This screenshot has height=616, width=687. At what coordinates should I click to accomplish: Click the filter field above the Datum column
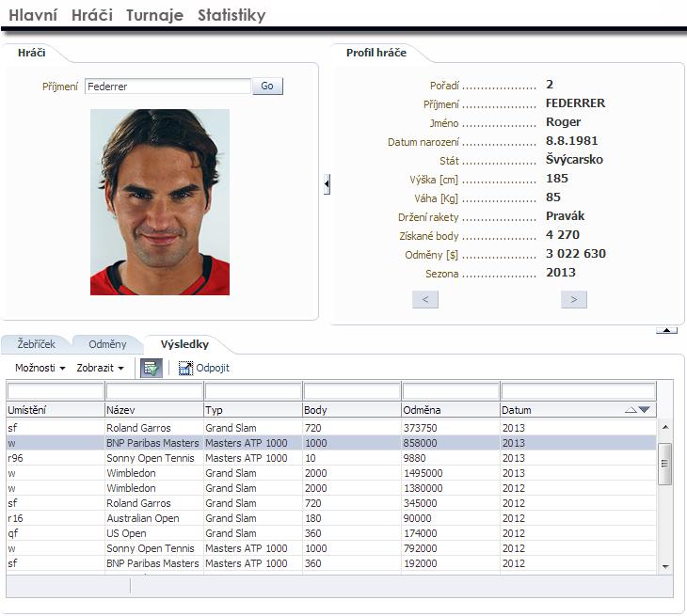tap(579, 390)
